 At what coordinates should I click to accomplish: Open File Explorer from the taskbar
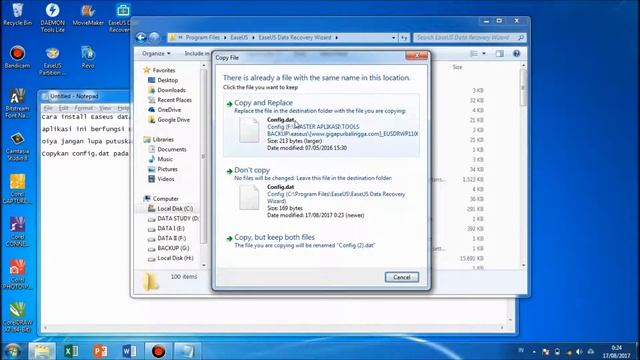(42, 351)
